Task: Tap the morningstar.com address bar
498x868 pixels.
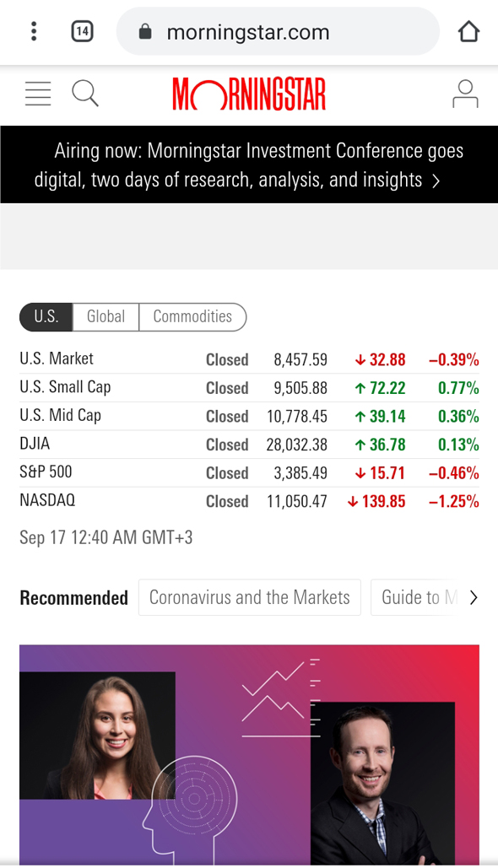Action: [278, 31]
